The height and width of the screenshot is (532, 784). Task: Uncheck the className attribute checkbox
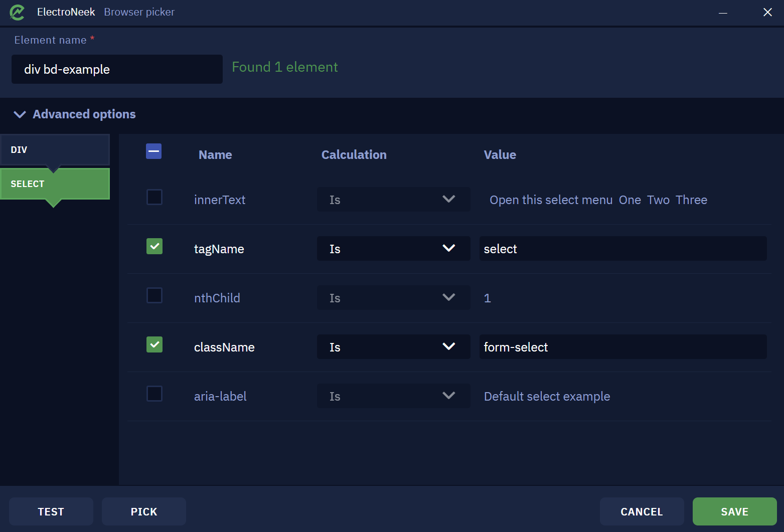click(x=154, y=344)
